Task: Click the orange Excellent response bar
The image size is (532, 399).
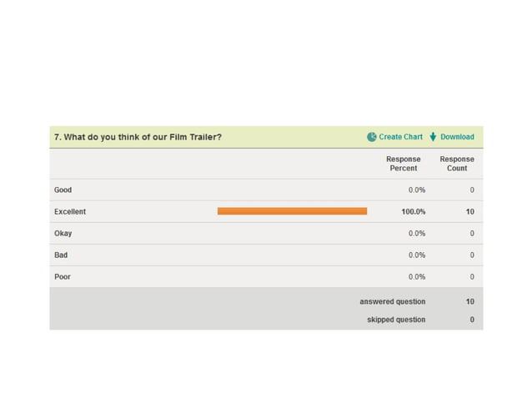Action: [x=292, y=211]
